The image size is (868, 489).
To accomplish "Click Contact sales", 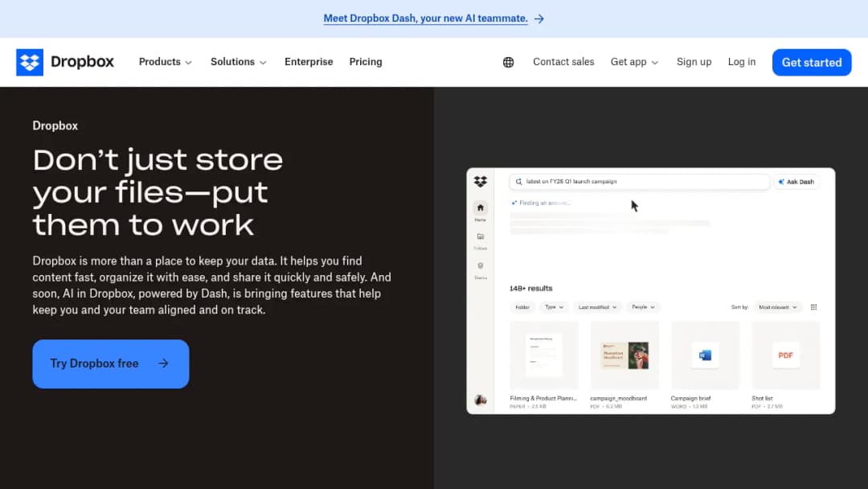I will pyautogui.click(x=563, y=62).
